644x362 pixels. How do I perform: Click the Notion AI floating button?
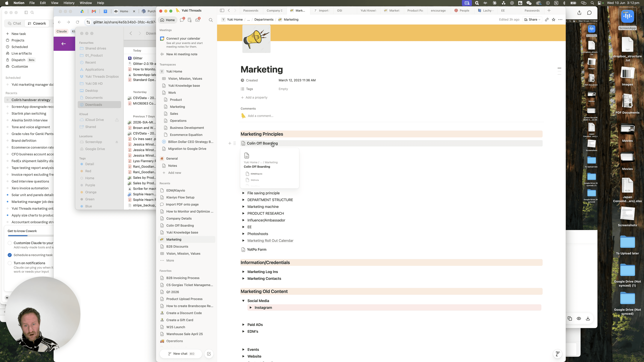click(x=557, y=354)
